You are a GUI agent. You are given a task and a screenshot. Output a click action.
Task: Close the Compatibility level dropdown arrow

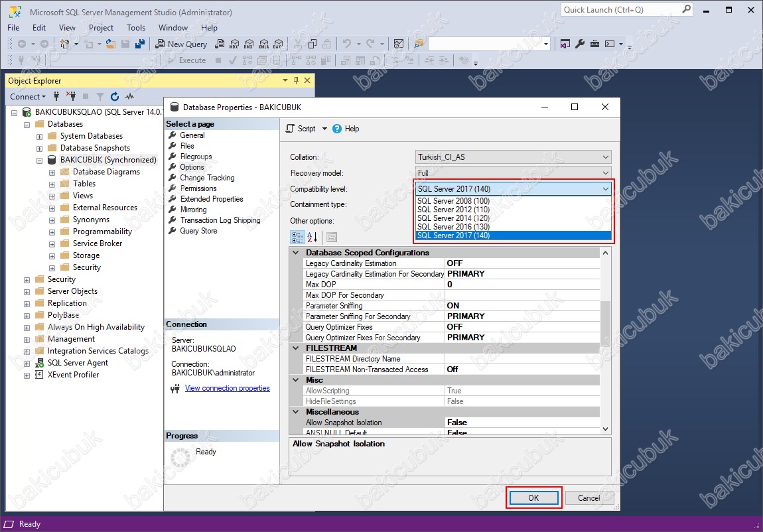click(x=605, y=188)
